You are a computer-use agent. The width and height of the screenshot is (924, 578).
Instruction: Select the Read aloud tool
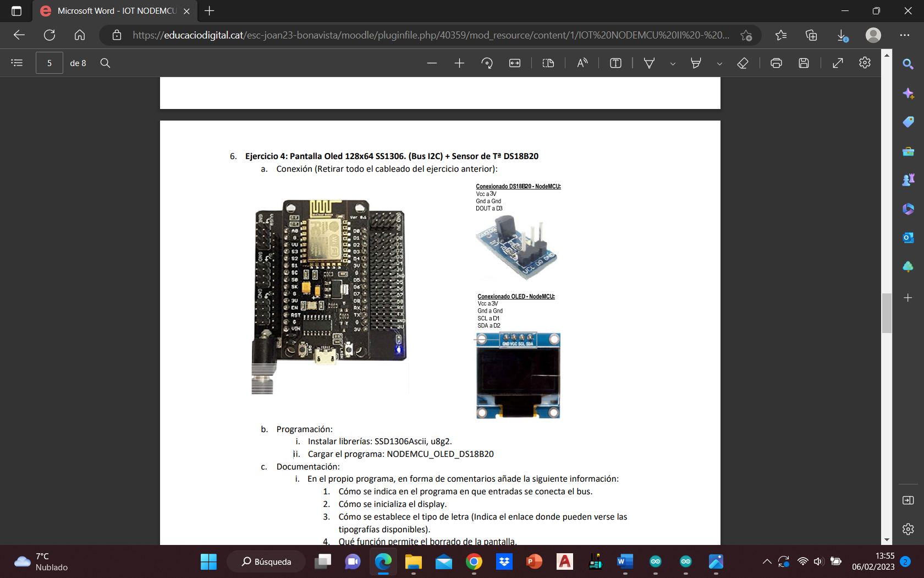click(581, 63)
